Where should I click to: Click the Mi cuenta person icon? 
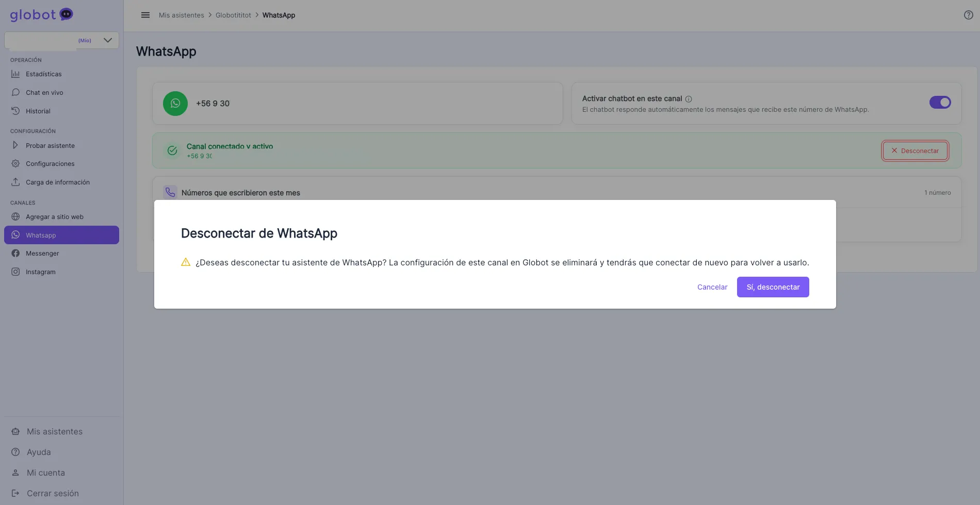(15, 473)
